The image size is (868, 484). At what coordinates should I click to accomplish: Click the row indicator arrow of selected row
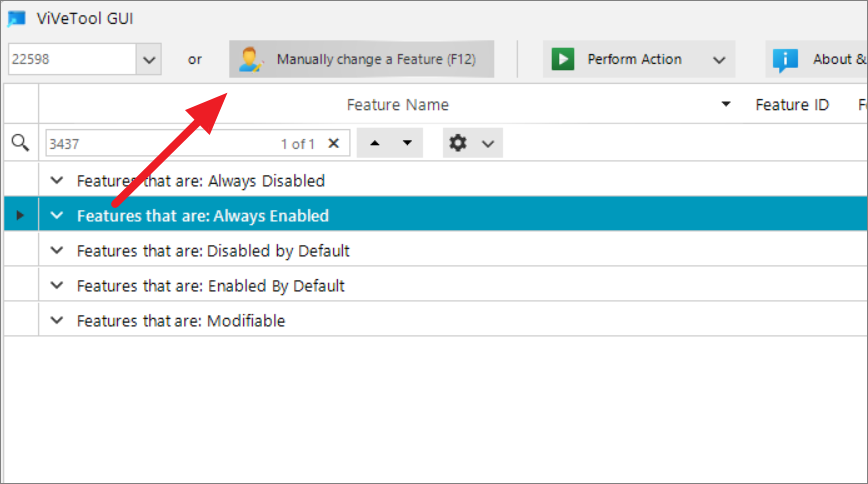click(20, 215)
